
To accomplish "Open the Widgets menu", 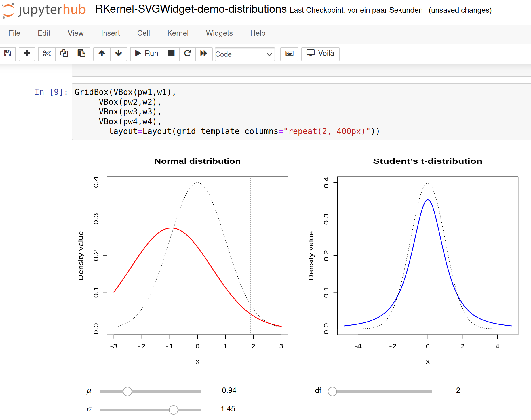I will 219,33.
